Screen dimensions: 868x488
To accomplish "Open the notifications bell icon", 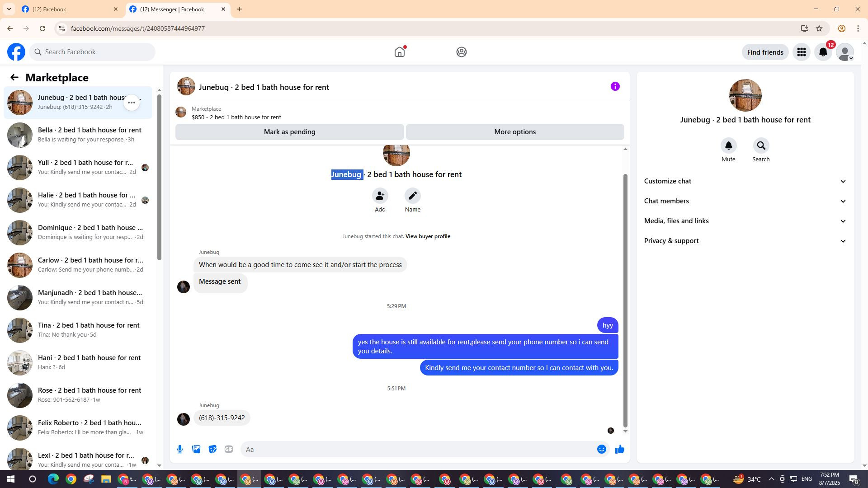I will click(x=823, y=52).
